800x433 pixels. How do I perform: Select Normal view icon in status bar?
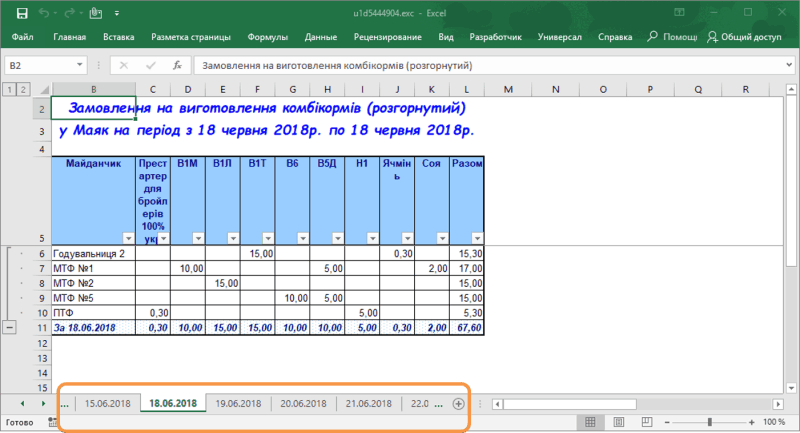pyautogui.click(x=589, y=423)
